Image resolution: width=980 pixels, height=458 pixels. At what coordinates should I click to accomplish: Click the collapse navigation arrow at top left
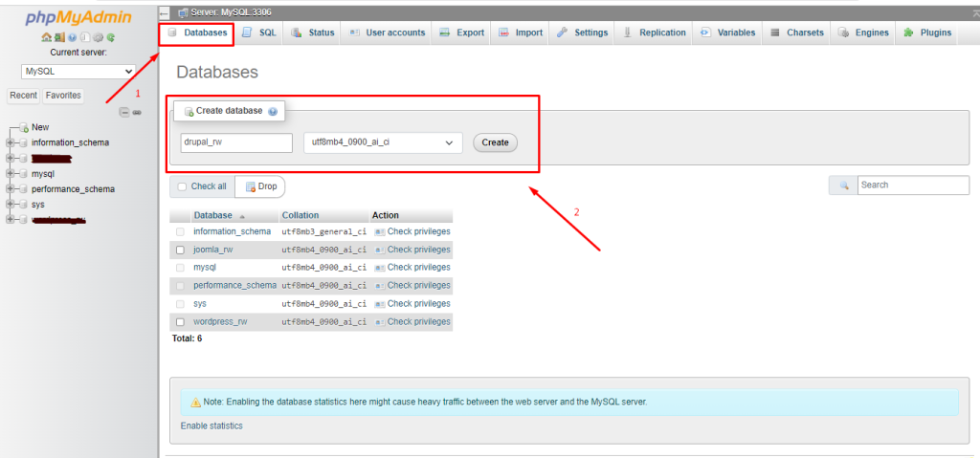[165, 12]
